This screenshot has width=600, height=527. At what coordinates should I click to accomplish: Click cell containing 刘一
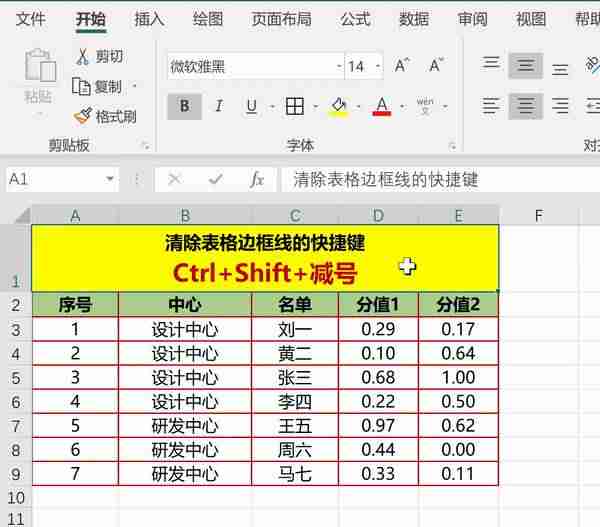pyautogui.click(x=295, y=329)
